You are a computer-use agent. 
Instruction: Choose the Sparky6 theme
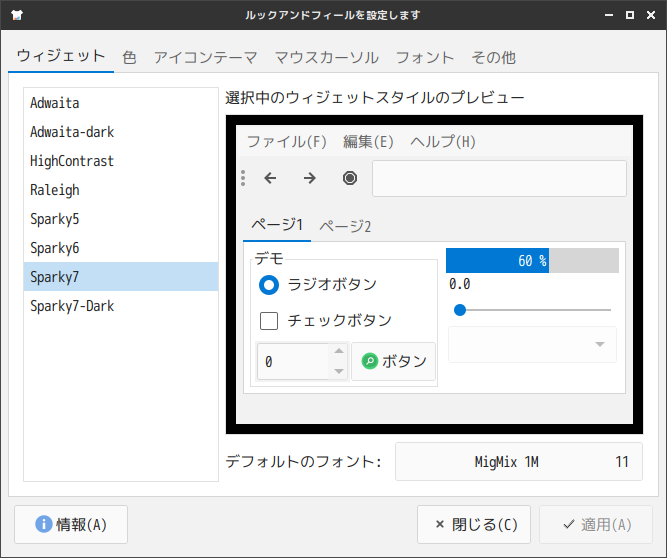tap(121, 248)
